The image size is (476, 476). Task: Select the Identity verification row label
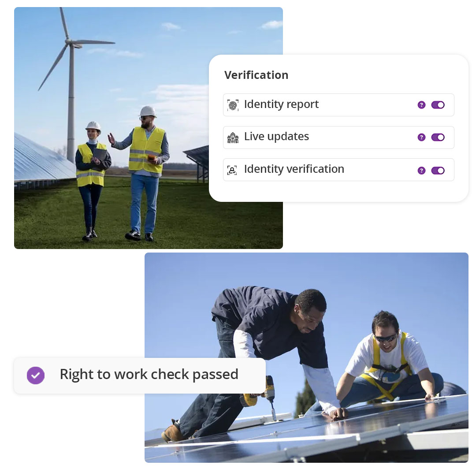tap(294, 169)
